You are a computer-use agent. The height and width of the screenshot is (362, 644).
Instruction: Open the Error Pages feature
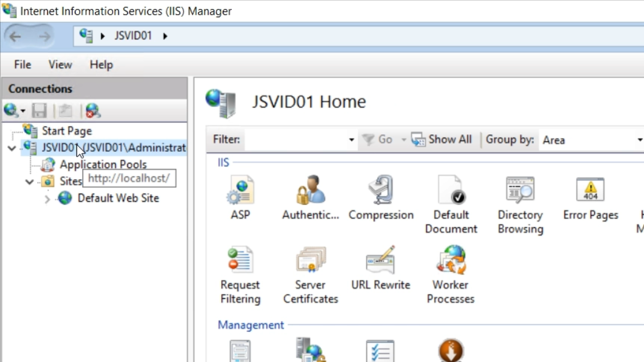pyautogui.click(x=590, y=191)
